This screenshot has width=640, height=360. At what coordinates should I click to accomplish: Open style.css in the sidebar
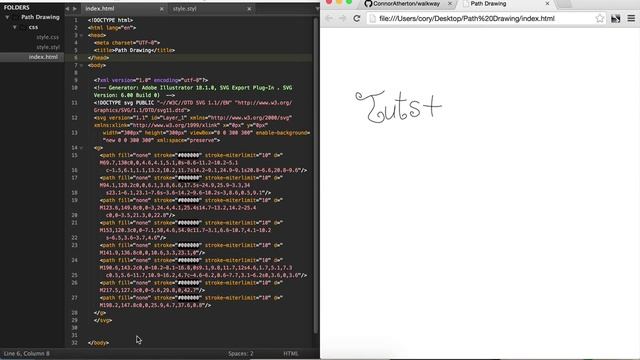[47, 37]
